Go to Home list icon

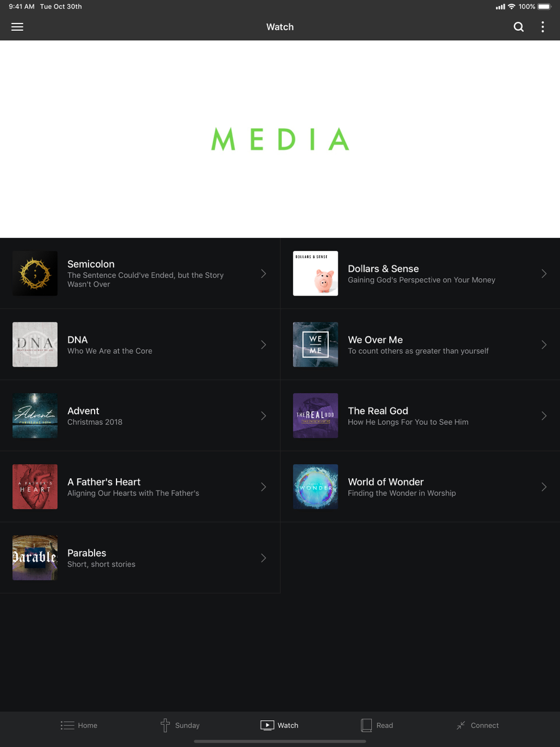(67, 725)
